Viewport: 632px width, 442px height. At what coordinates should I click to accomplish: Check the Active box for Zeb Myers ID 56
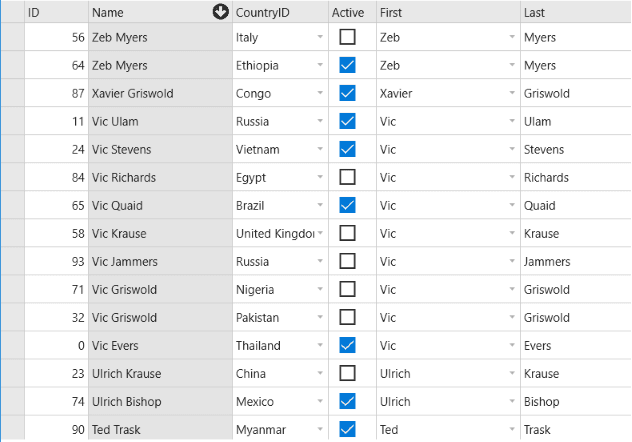[347, 37]
